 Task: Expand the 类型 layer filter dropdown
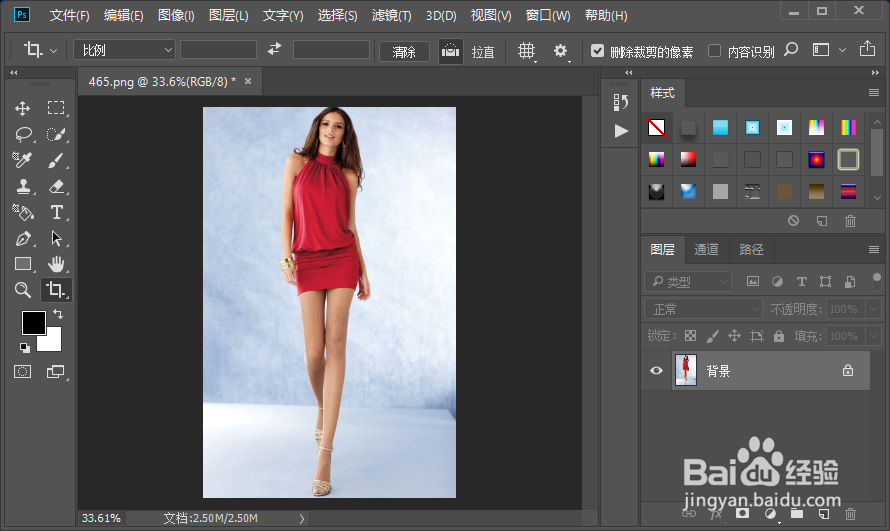688,282
